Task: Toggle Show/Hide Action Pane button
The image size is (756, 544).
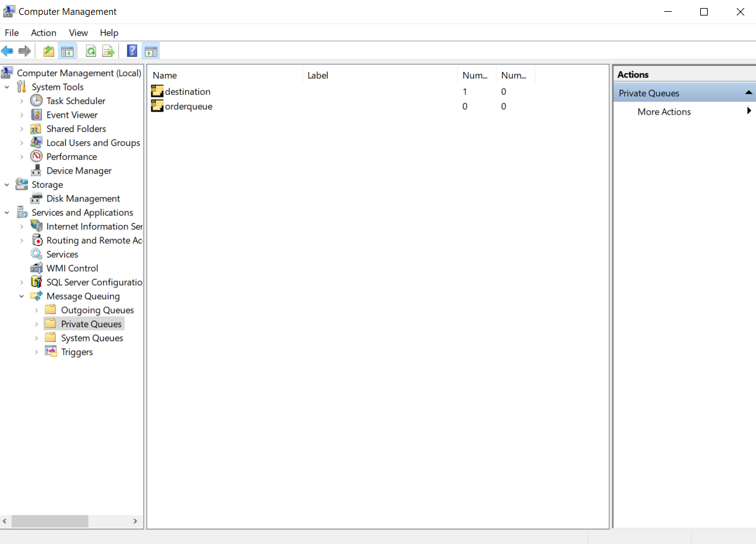Action: (151, 51)
